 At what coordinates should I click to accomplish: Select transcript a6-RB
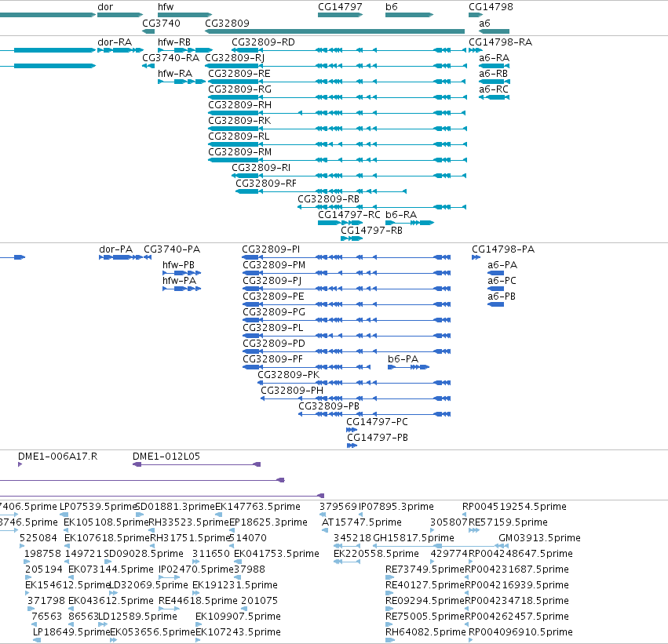pos(493,74)
